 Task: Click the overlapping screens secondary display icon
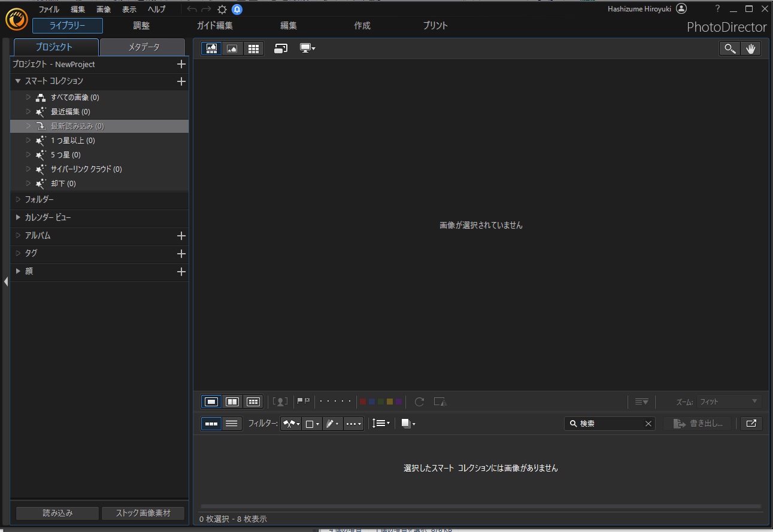point(280,48)
